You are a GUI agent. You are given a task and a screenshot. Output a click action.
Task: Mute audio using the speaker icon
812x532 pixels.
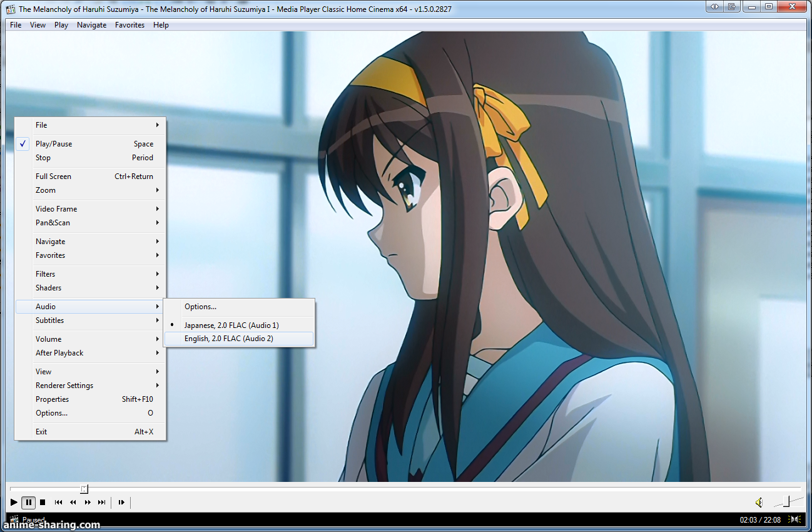[759, 502]
